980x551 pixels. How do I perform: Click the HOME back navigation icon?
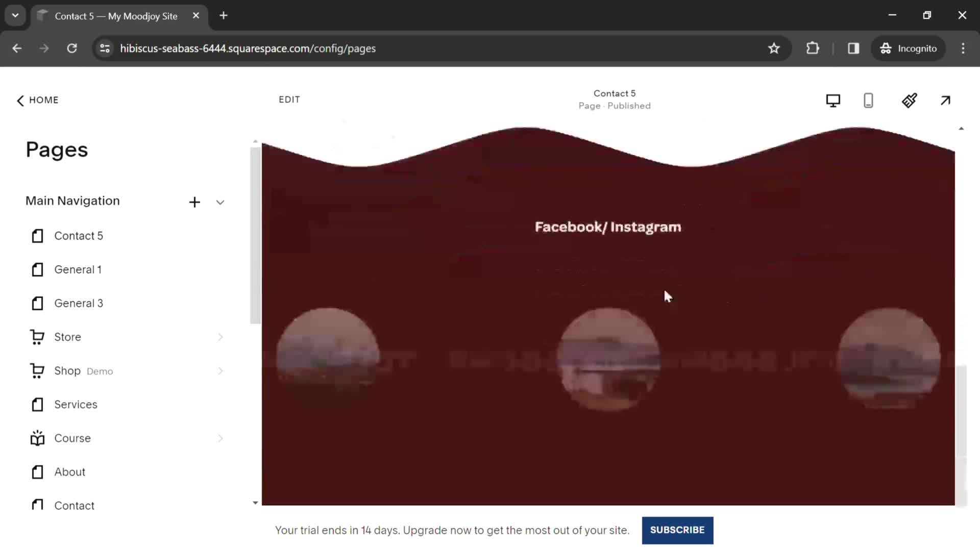click(x=19, y=99)
